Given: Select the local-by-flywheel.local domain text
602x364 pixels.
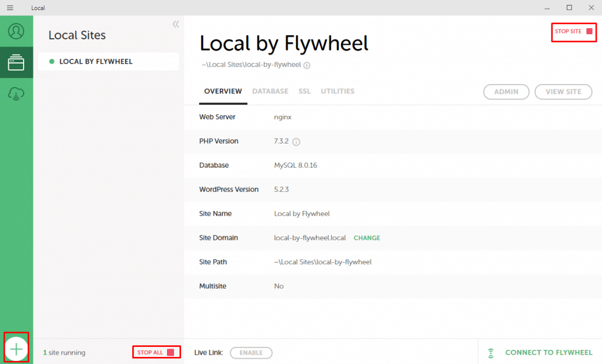Looking at the screenshot, I should pyautogui.click(x=310, y=238).
